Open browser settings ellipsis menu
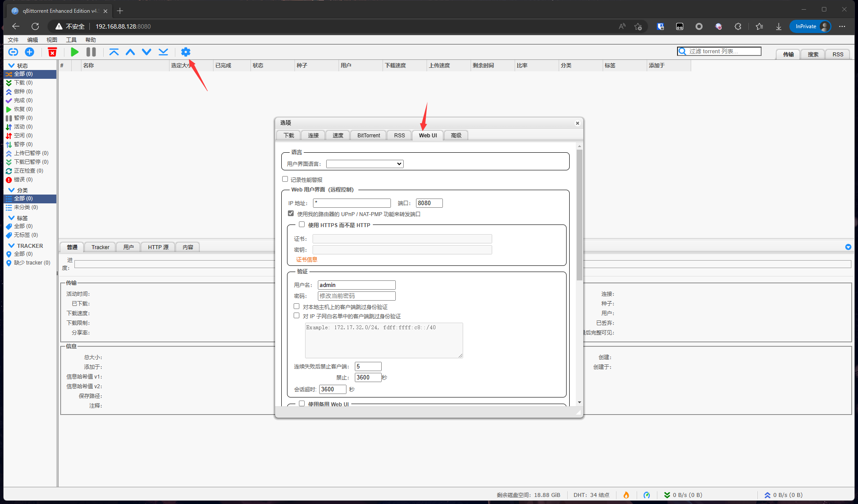 (x=842, y=26)
